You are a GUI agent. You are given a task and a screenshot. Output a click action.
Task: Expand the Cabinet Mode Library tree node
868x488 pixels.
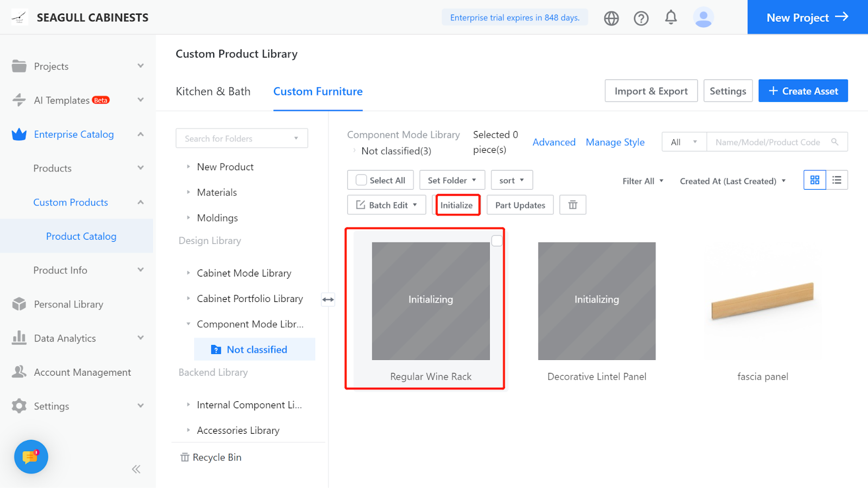pos(188,273)
